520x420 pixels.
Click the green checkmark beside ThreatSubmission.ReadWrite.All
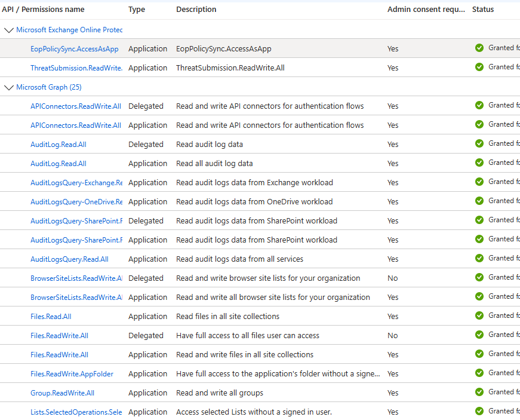point(479,66)
